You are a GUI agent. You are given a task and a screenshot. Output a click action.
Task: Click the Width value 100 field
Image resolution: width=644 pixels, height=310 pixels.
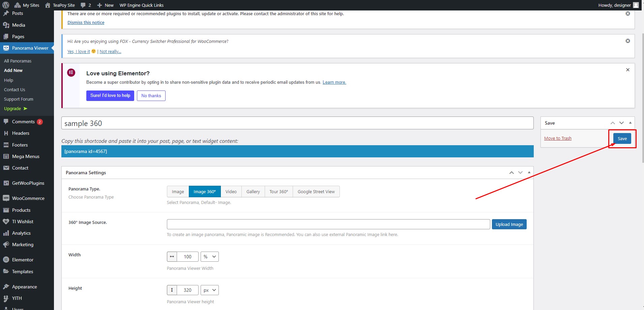(187, 257)
